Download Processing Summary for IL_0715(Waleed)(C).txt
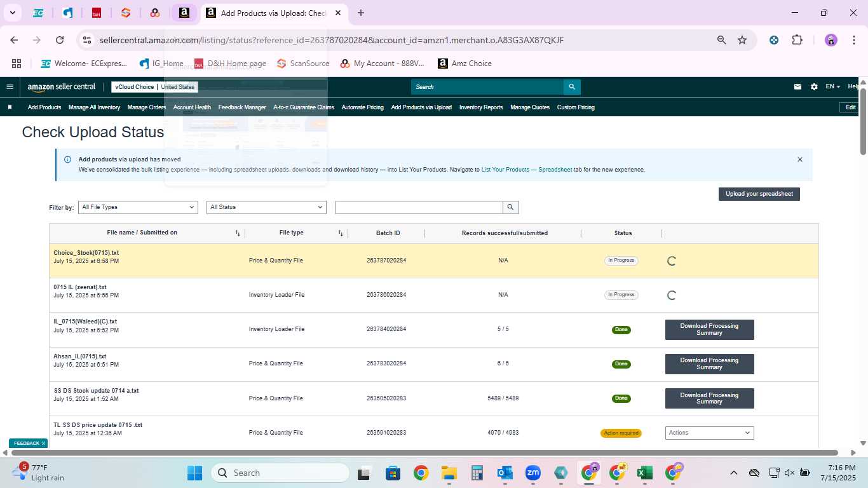Viewport: 868px width, 488px height. pos(710,330)
